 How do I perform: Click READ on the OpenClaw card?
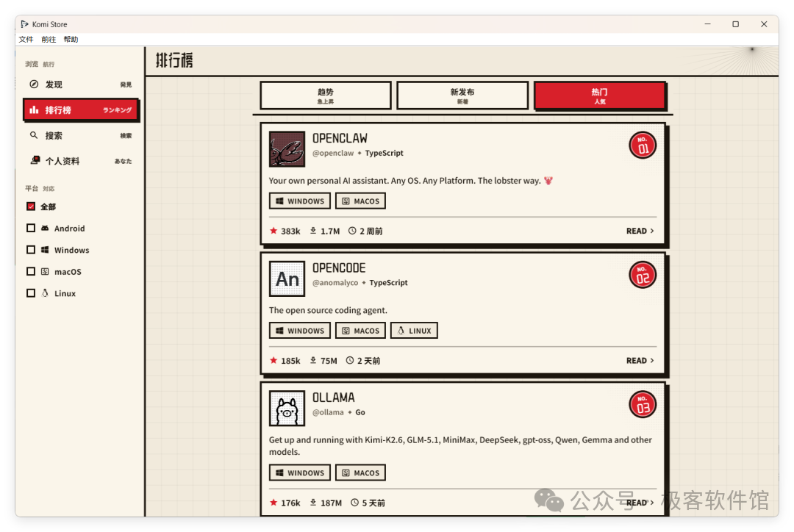coord(640,231)
